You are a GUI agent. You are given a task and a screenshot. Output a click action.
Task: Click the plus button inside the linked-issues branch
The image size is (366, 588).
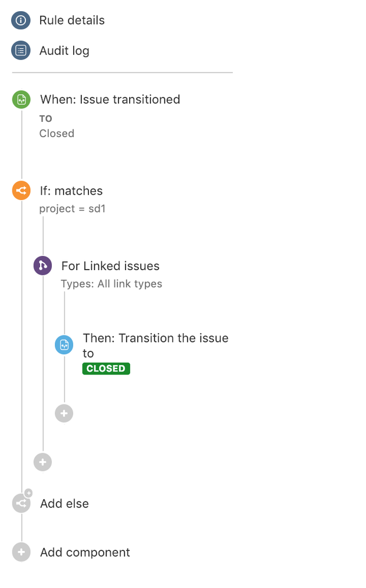pyautogui.click(x=64, y=413)
